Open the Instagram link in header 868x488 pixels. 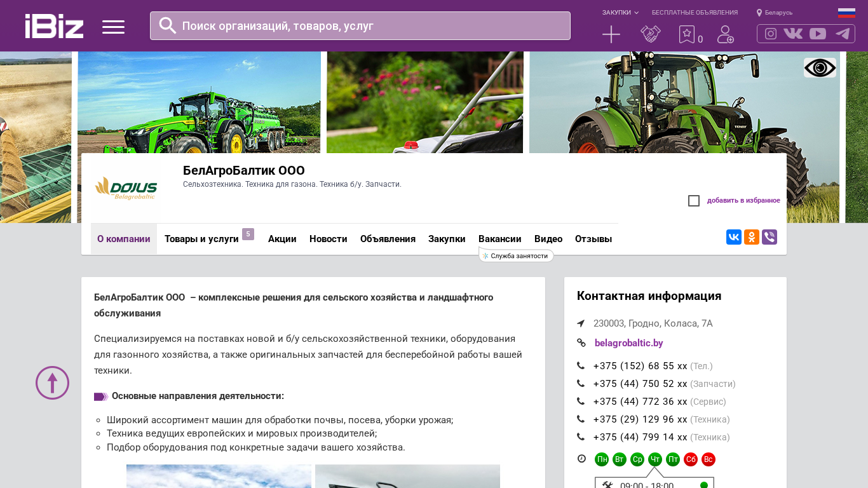pyautogui.click(x=771, y=34)
